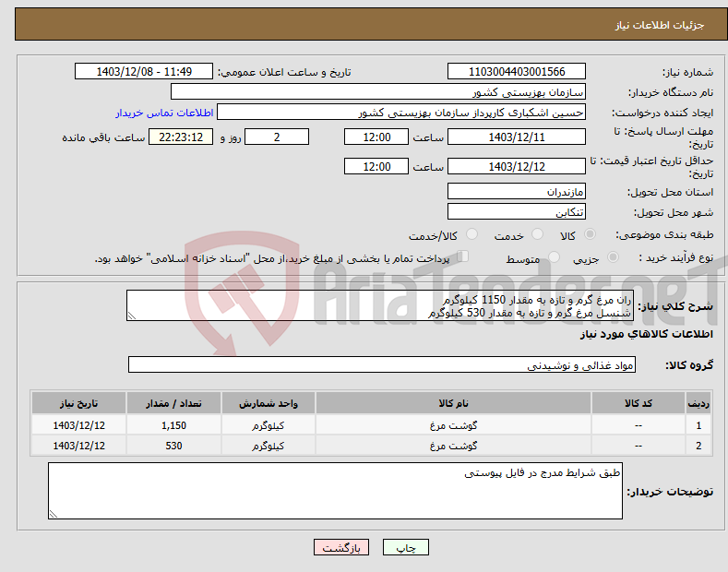Image resolution: width=728 pixels, height=572 pixels.
Task: Click the نام کالا column header
Action: point(453,403)
